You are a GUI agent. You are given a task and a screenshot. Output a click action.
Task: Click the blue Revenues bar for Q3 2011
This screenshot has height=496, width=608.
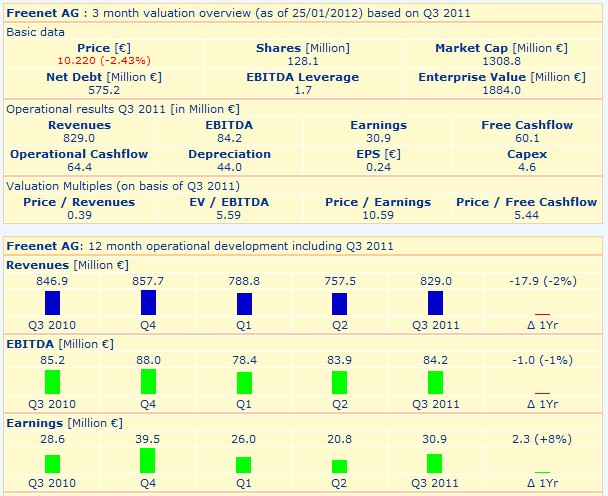click(435, 303)
